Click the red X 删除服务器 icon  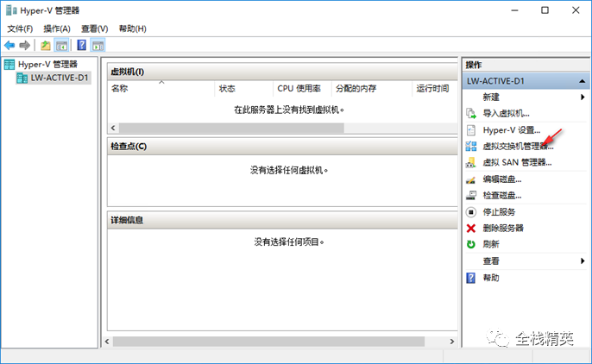coord(471,229)
